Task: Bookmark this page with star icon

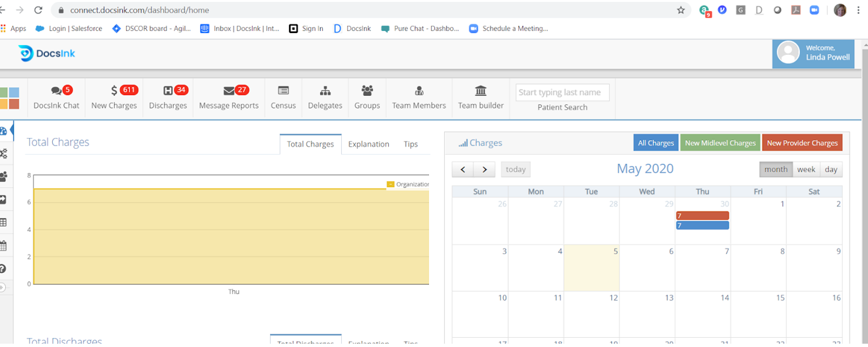Action: (681, 10)
